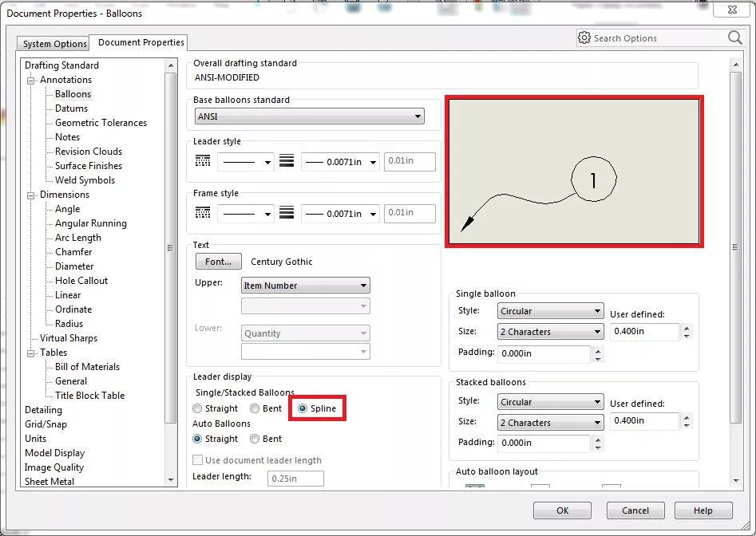Select Bent for Single/Stacked Balloons
Image resolution: width=756 pixels, height=536 pixels.
(255, 408)
